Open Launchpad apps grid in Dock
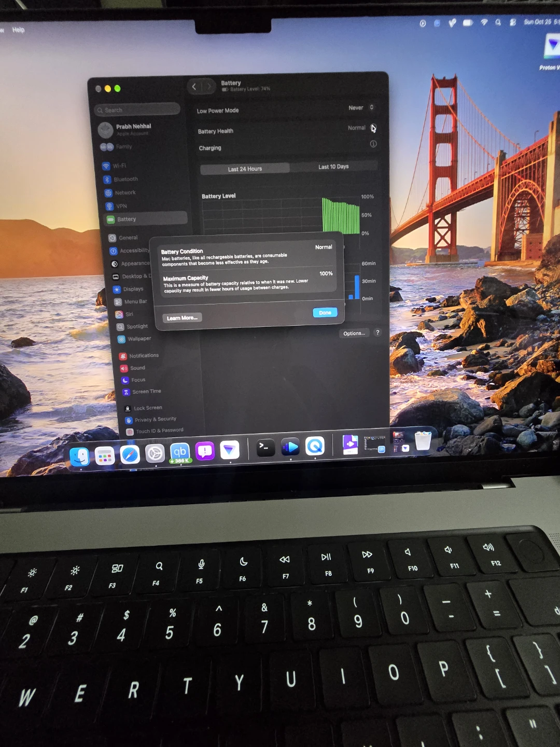 coord(105,457)
